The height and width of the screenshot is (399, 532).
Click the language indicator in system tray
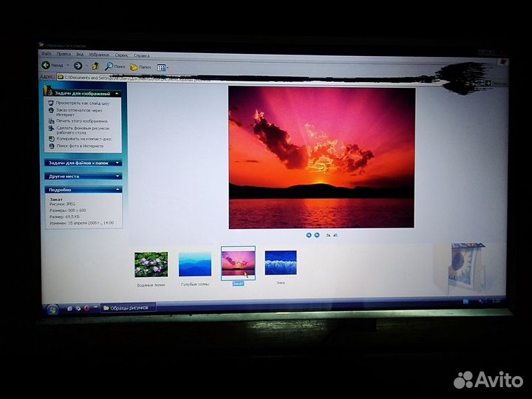(x=465, y=301)
